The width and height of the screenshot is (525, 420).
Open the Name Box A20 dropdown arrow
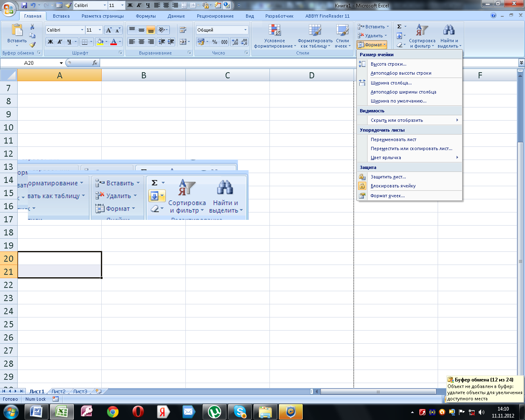pyautogui.click(x=61, y=63)
